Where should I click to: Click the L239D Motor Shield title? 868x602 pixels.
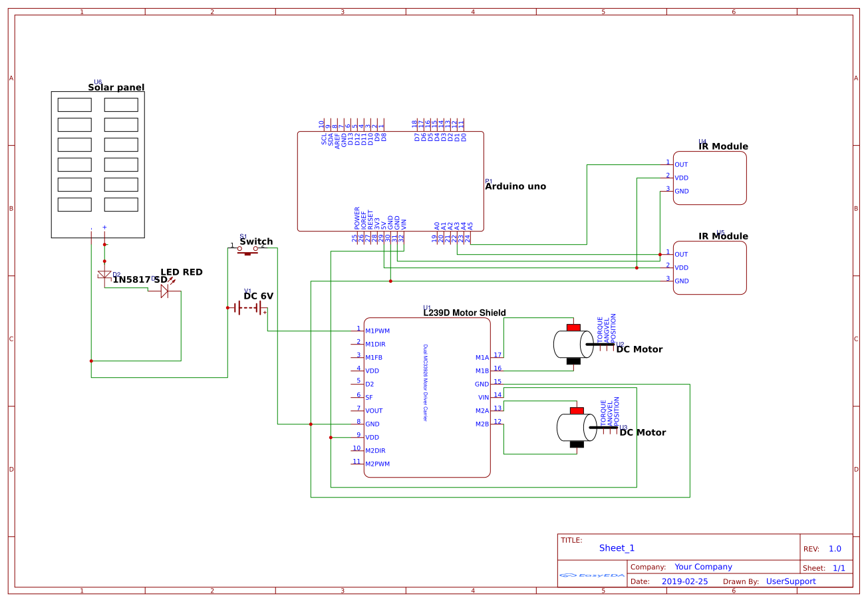click(464, 313)
